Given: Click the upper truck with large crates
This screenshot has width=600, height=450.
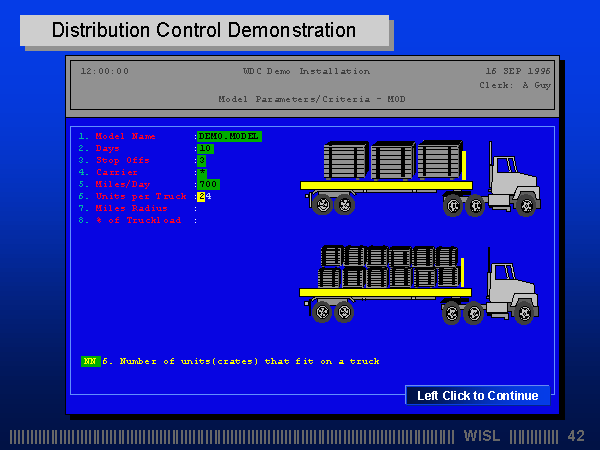Looking at the screenshot, I should click(x=420, y=179).
